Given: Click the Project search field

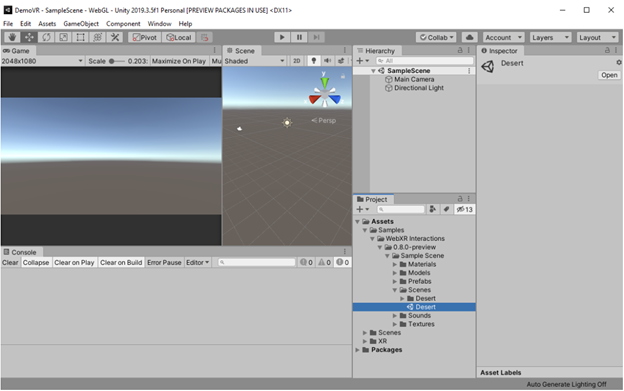Looking at the screenshot, I should pyautogui.click(x=400, y=209).
